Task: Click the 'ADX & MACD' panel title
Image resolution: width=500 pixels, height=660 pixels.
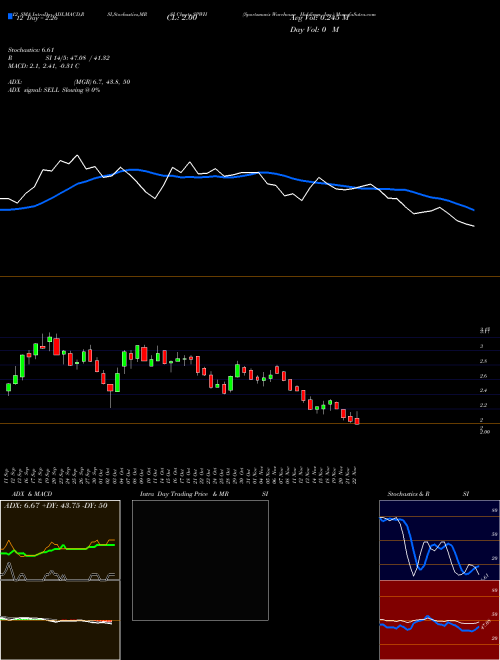Action: (32, 494)
